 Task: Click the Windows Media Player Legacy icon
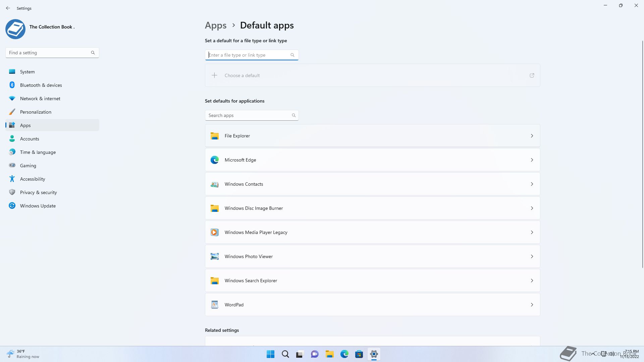point(215,232)
